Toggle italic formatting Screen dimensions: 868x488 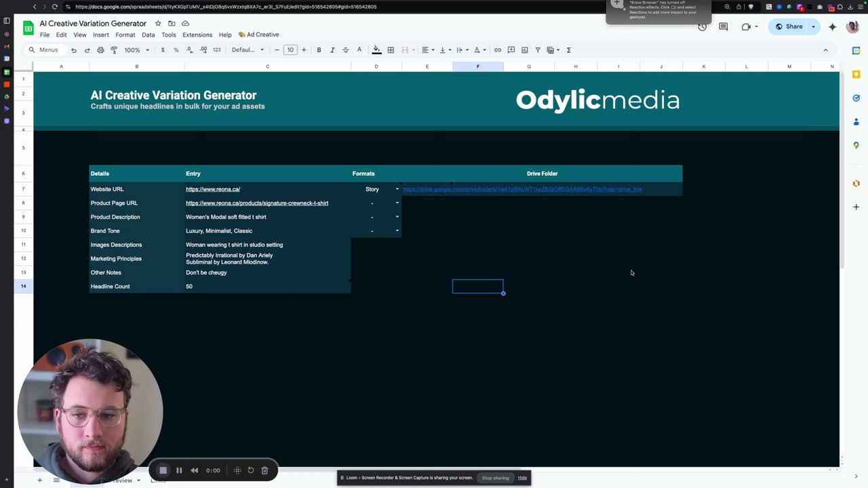[332, 50]
